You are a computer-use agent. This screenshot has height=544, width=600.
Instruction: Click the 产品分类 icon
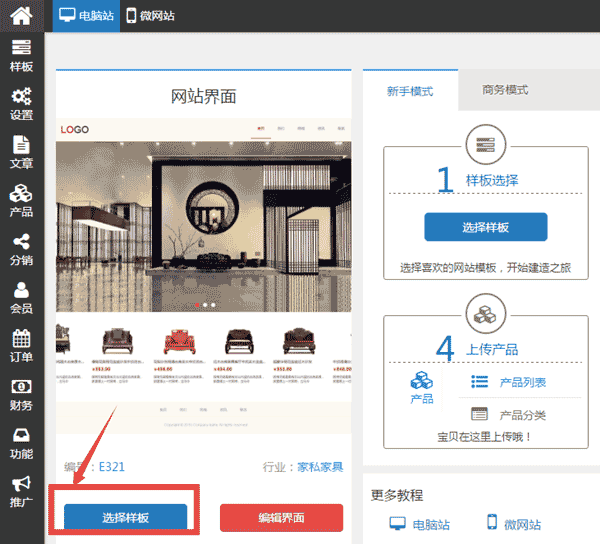coord(479,414)
